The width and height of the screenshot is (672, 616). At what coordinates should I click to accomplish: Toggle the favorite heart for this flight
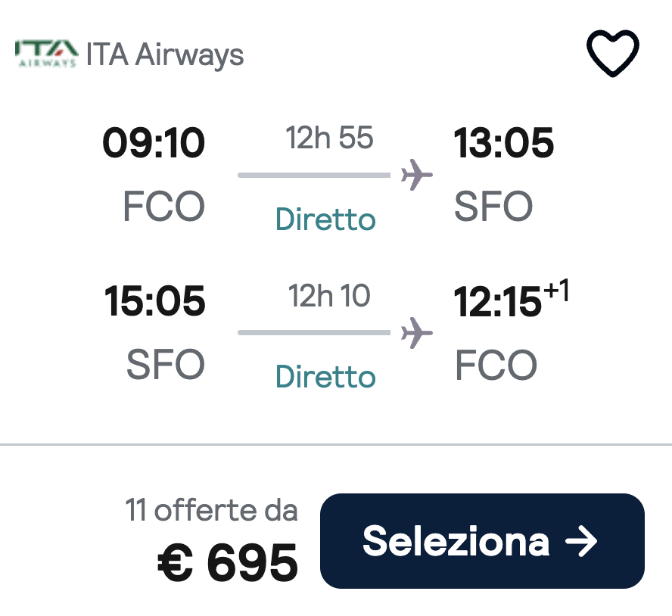(x=613, y=53)
